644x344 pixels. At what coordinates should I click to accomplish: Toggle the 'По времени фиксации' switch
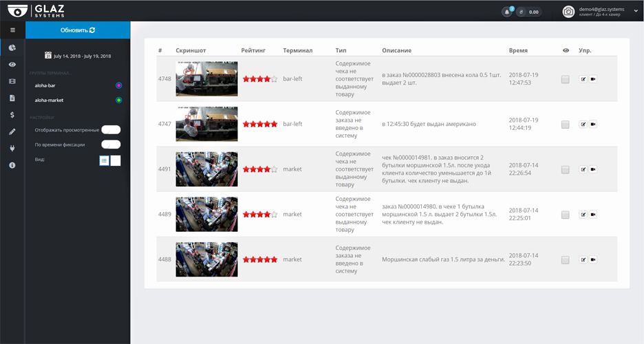tap(111, 144)
